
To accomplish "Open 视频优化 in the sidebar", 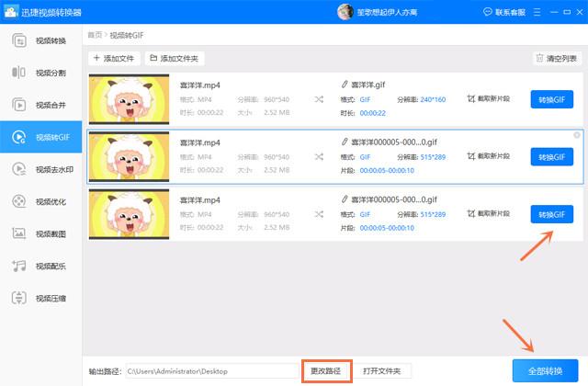I will 40,201.
